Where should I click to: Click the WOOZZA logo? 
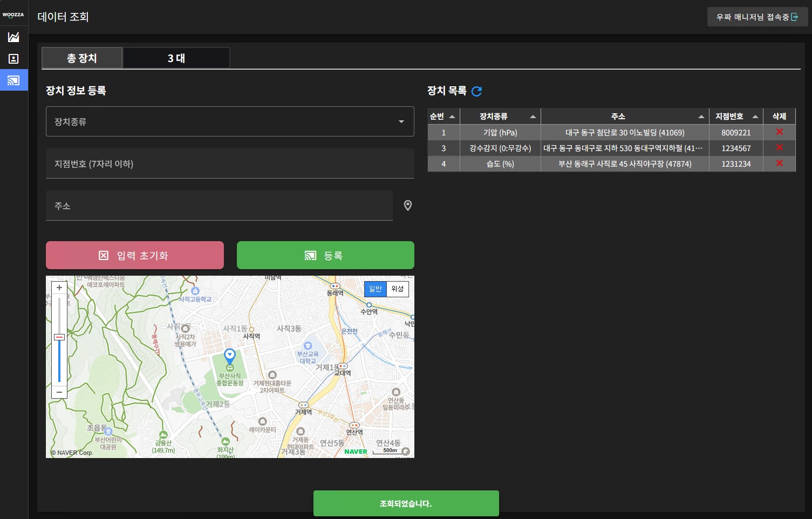13,15
